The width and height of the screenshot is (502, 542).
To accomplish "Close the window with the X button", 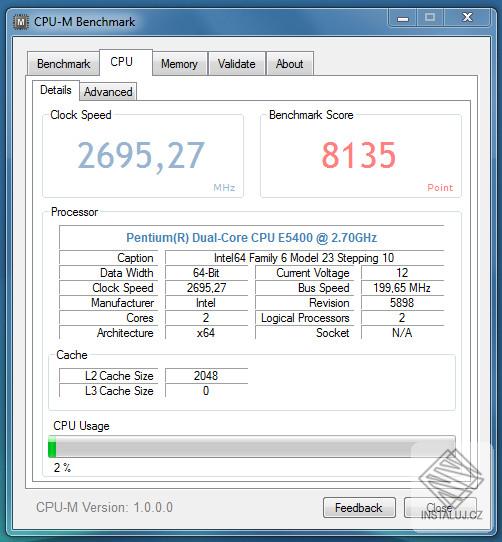I will [467, 18].
